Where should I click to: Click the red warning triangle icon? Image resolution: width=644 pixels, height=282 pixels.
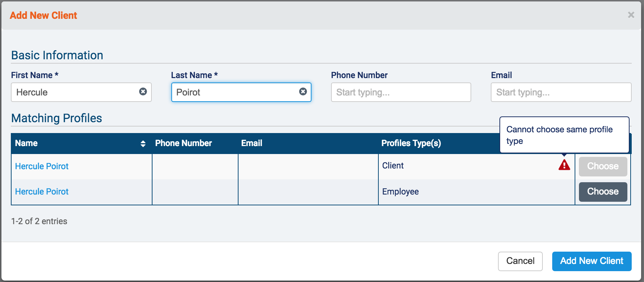(564, 165)
